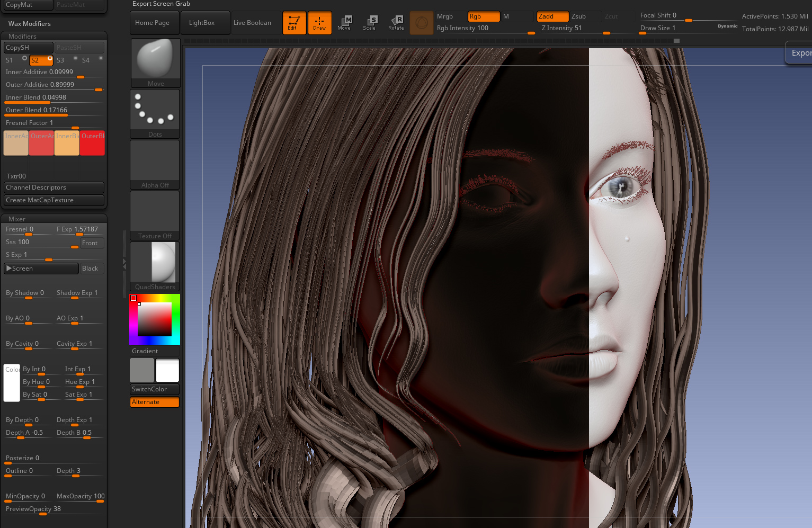
Task: Toggle the Rgb channel
Action: (484, 16)
